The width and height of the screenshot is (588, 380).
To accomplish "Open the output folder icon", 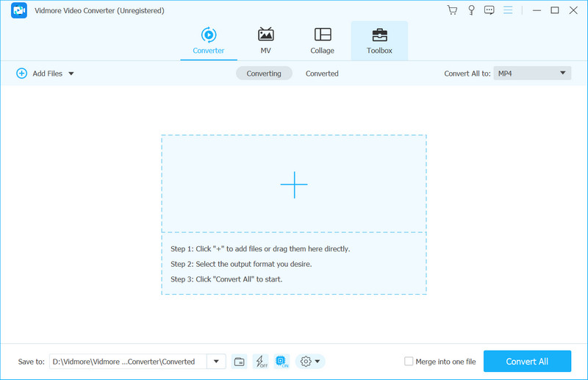I will [x=240, y=362].
